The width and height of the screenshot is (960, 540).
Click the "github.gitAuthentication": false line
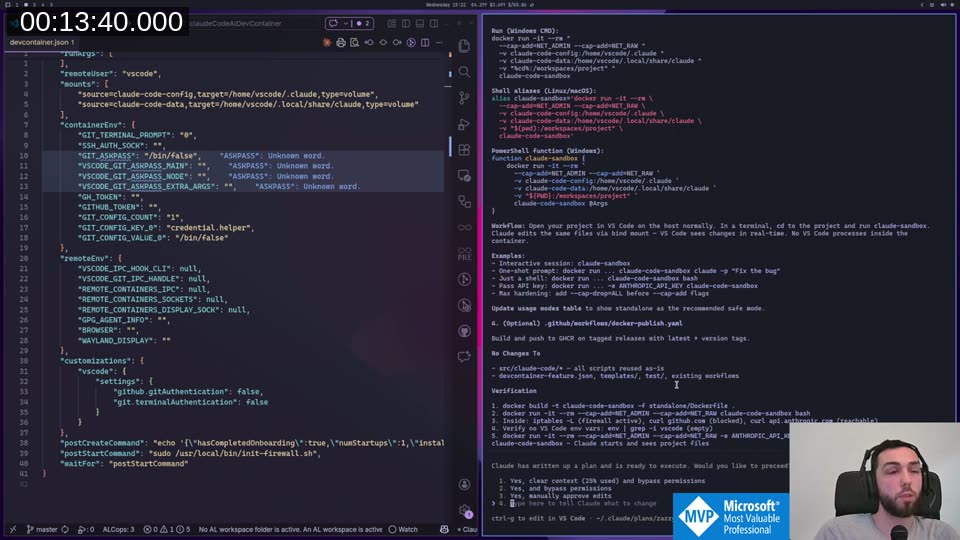point(188,391)
